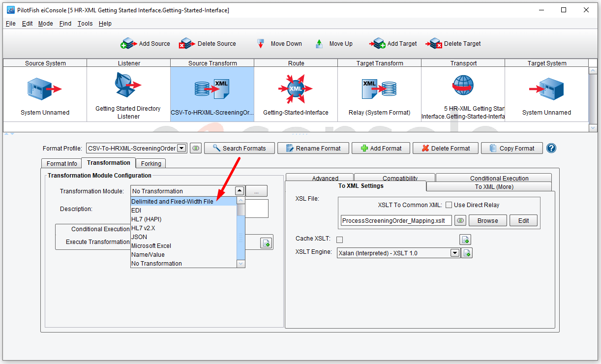The width and height of the screenshot is (601, 364).
Task: Click the Search Formats button
Action: click(x=240, y=148)
